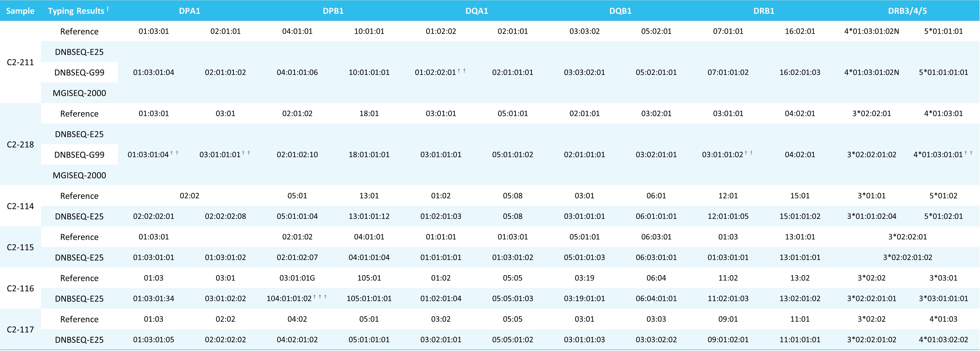Select the DRB3/4/5 column header

coord(907,11)
